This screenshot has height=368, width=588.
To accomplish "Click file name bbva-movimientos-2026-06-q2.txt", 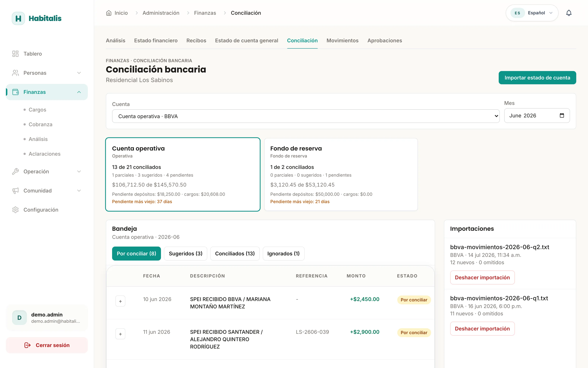I will (500, 247).
